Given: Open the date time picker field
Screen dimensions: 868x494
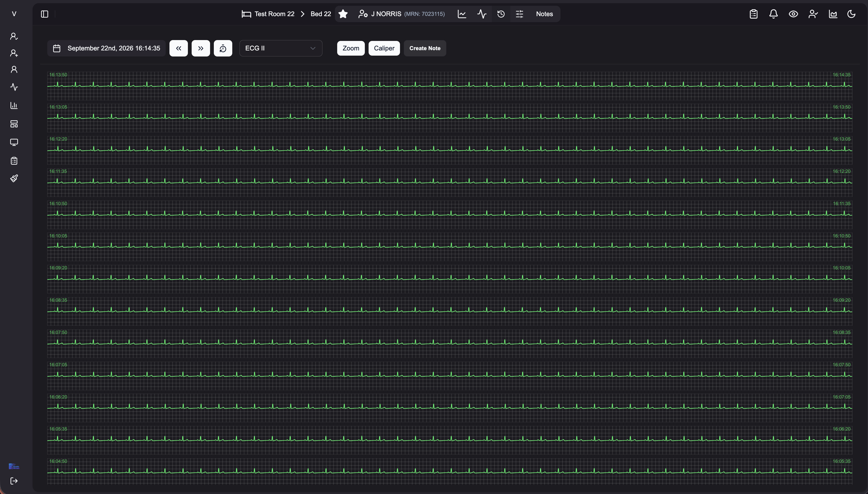Looking at the screenshot, I should (106, 48).
